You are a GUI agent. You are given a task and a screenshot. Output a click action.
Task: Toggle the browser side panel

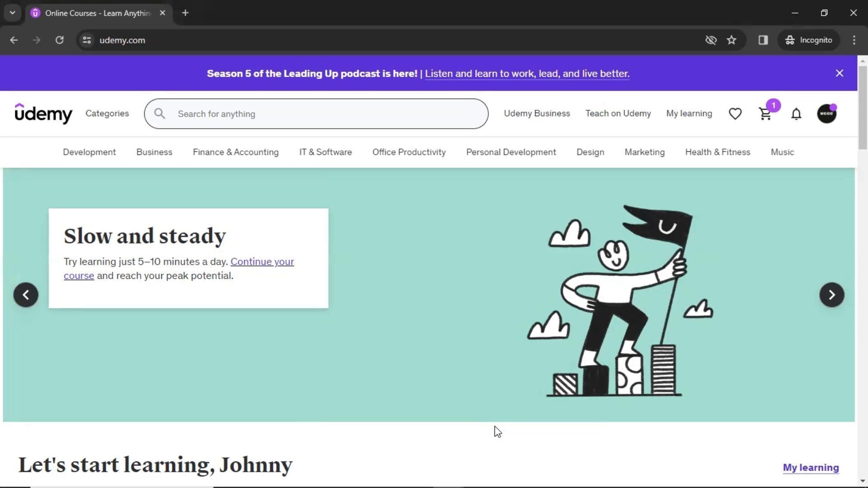coord(763,40)
